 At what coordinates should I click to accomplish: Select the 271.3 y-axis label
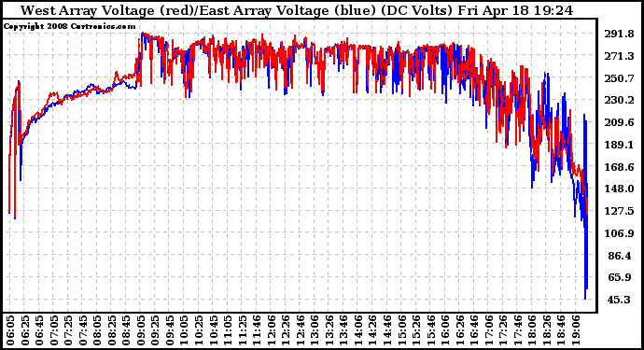[619, 56]
